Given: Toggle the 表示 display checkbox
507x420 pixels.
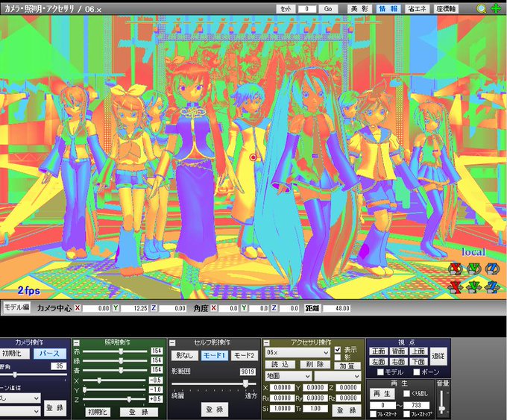Looking at the screenshot, I should (338, 349).
